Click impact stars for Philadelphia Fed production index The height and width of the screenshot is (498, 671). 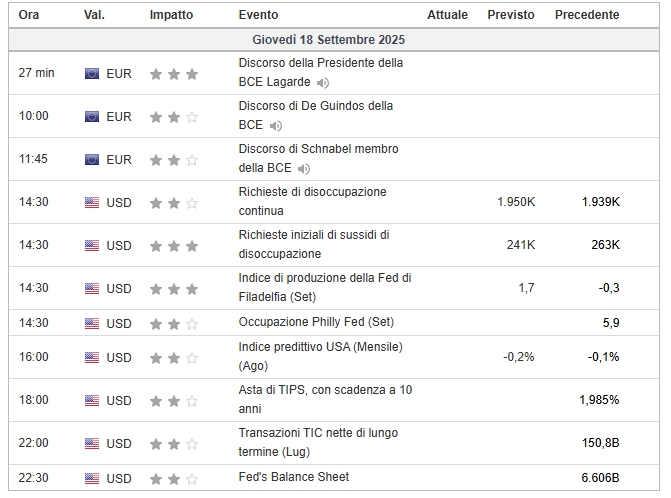174,288
